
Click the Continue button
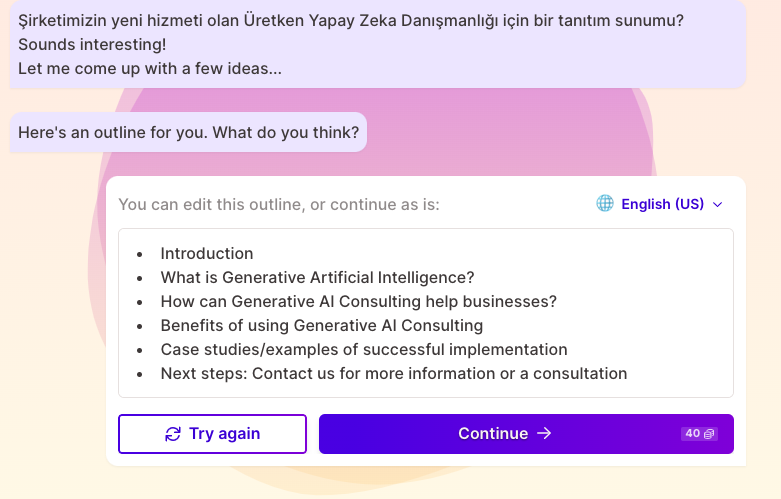click(526, 434)
